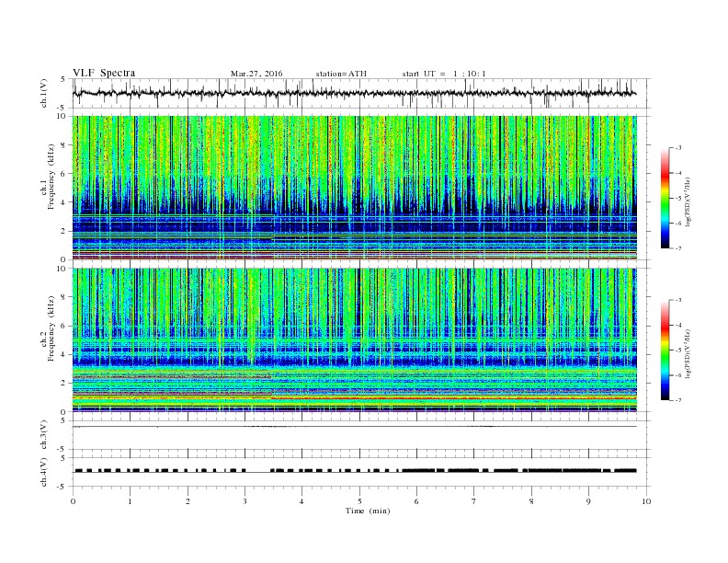The height and width of the screenshot is (563, 728).
Task: Click the "3" label on the time axis
Action: 245,501
